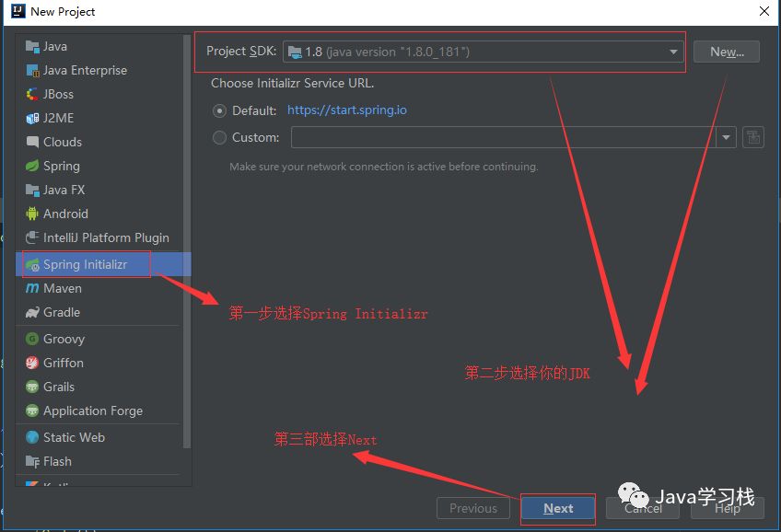Close the New Project dialog

click(764, 11)
